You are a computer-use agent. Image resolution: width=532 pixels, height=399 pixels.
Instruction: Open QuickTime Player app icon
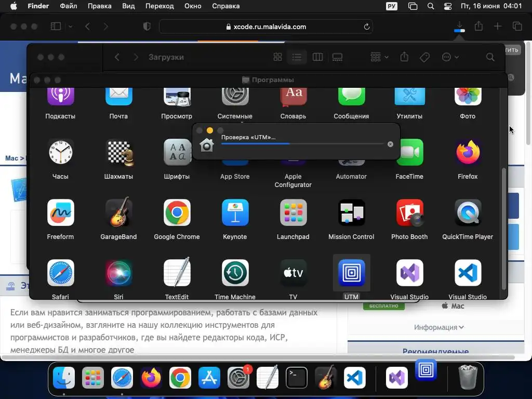point(468,212)
